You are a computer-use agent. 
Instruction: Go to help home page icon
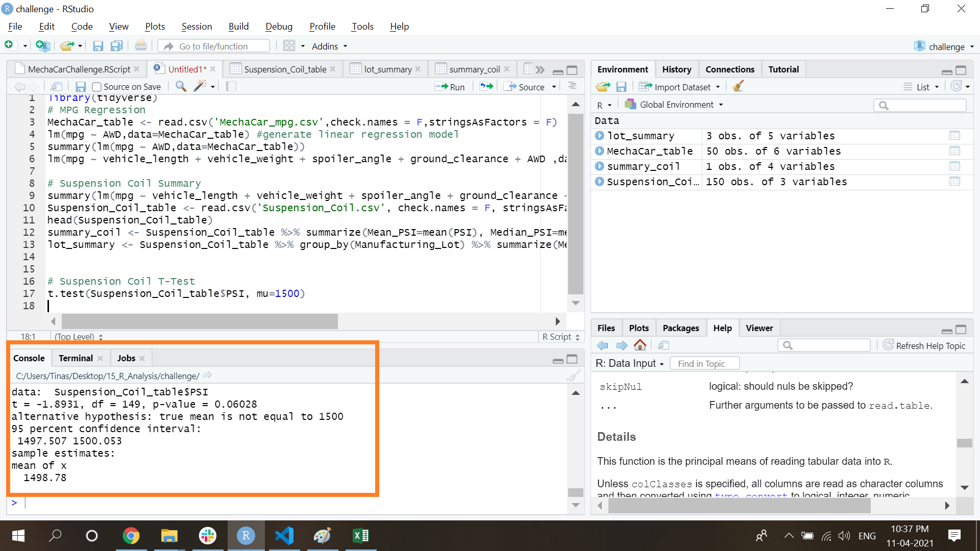click(x=640, y=345)
